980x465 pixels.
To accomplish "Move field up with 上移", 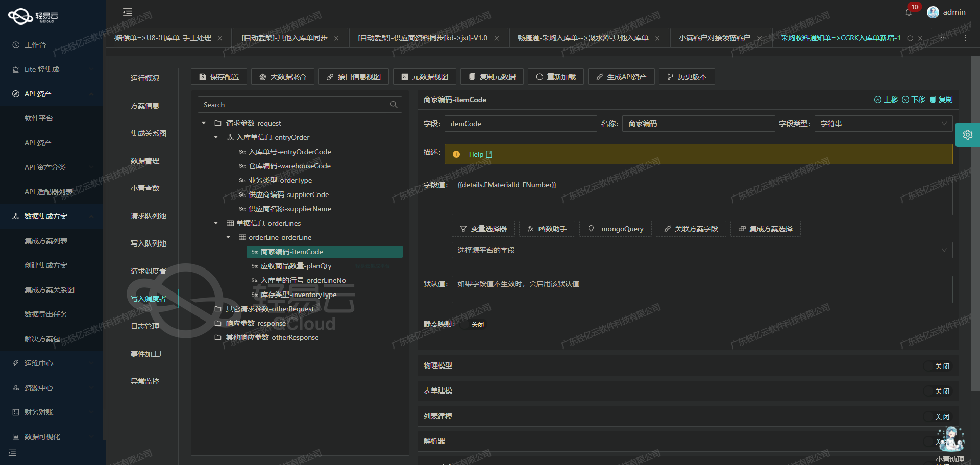I will pyautogui.click(x=886, y=100).
